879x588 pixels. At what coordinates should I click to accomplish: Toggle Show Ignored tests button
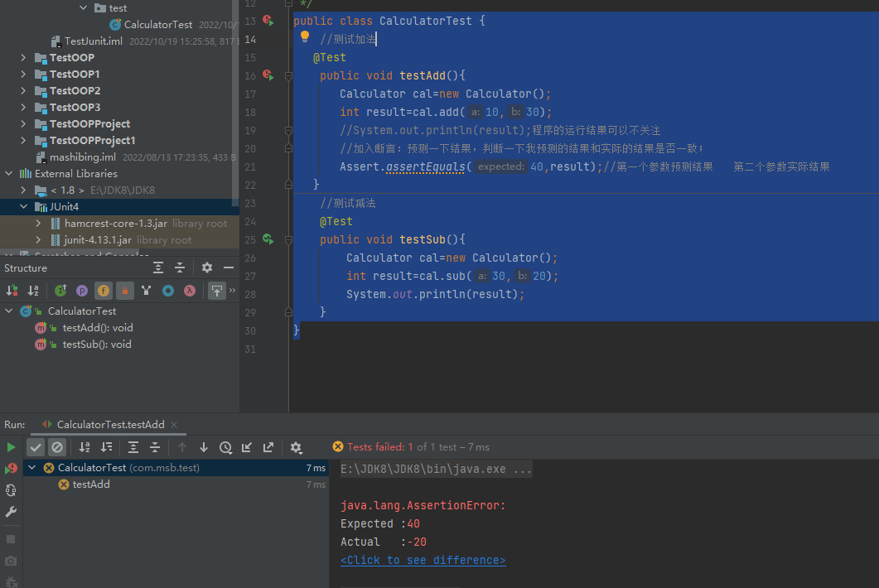(x=57, y=447)
